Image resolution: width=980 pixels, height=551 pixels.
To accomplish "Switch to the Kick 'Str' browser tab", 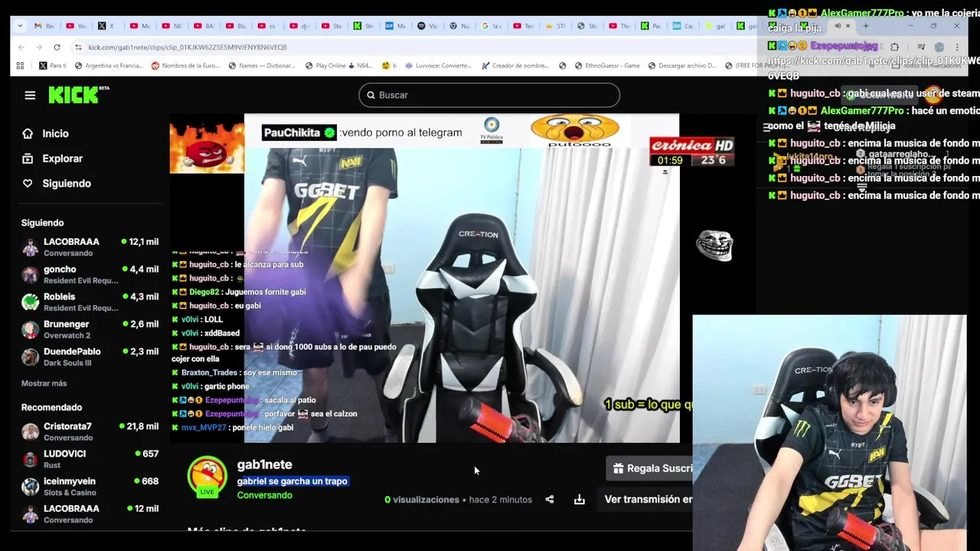I will coord(363,26).
